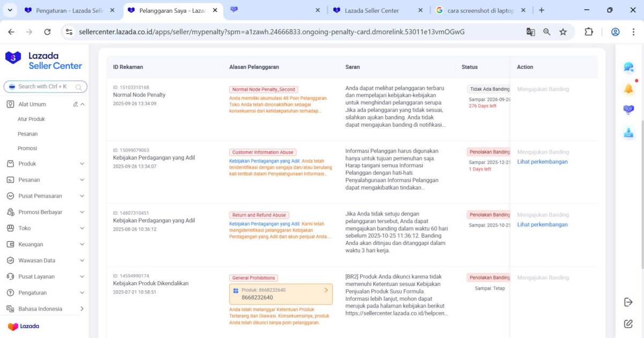Image resolution: width=644 pixels, height=338 pixels.
Task: Click Lihat perkembangan for Return and Refund Abuse
Action: pyautogui.click(x=542, y=225)
